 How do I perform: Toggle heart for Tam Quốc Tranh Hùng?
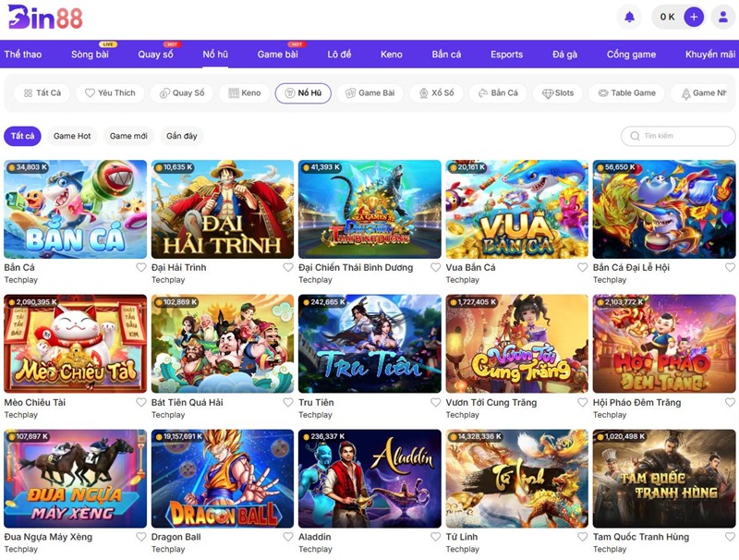tap(730, 536)
